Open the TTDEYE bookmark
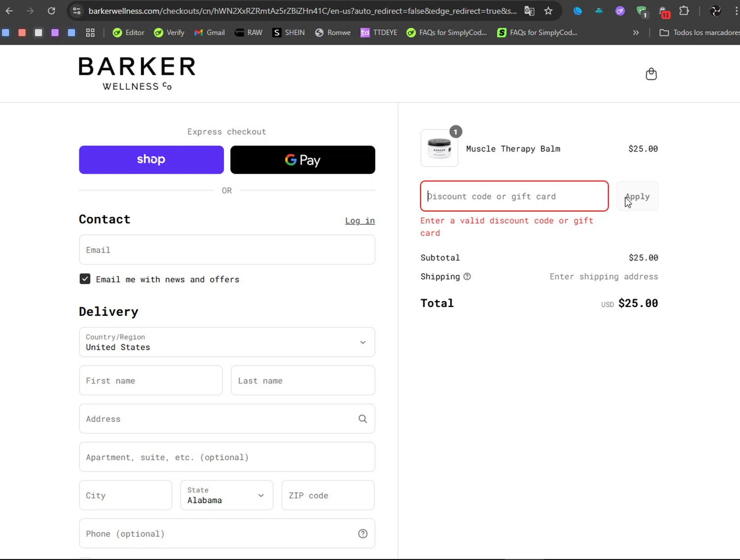Image resolution: width=740 pixels, height=560 pixels. [379, 33]
